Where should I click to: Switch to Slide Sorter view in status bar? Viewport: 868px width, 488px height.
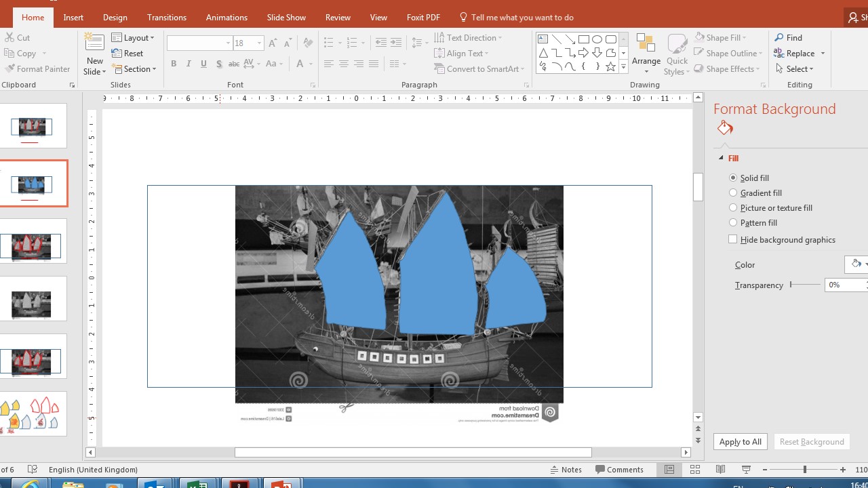(695, 470)
